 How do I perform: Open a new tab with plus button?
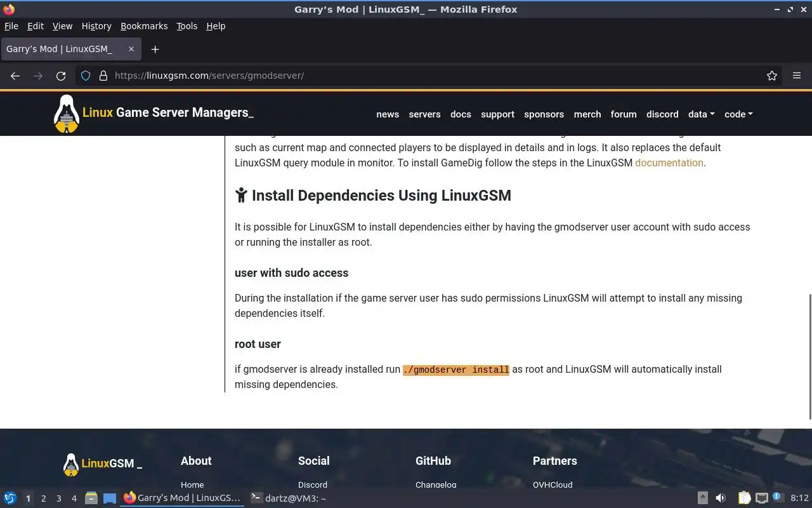(155, 49)
